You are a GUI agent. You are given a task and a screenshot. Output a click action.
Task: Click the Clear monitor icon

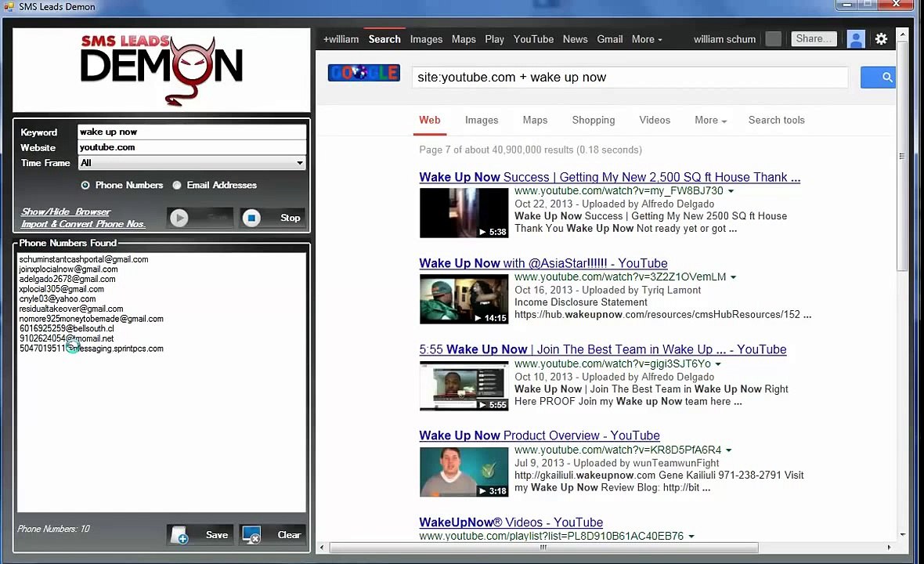251,535
